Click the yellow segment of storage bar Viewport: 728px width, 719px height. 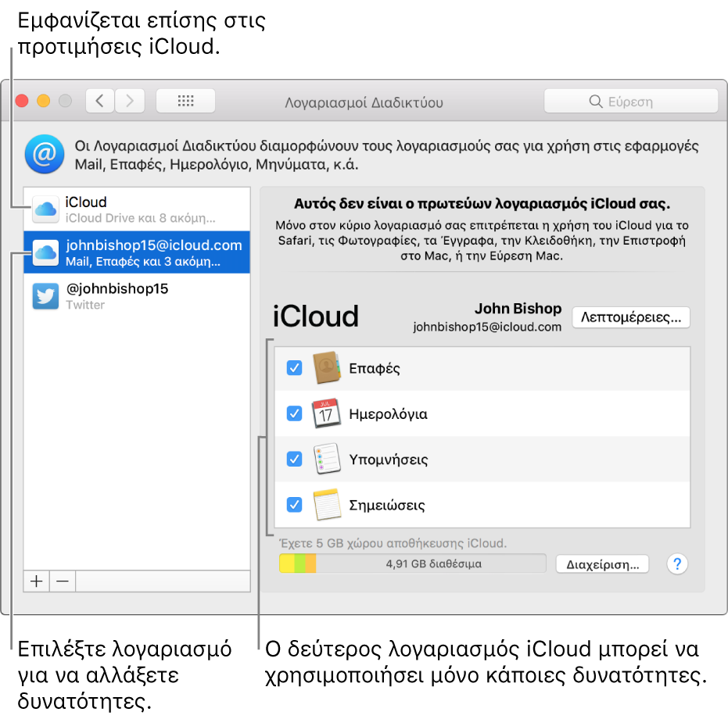pyautogui.click(x=287, y=563)
